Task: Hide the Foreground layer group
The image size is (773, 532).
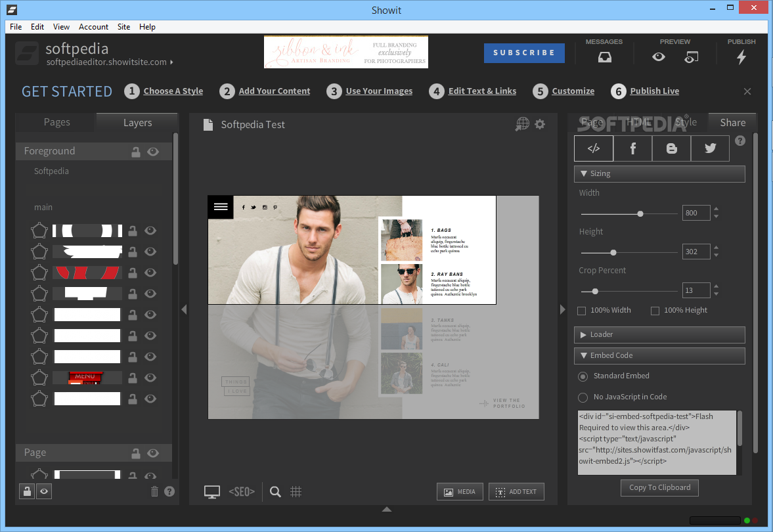Action: pos(153,151)
